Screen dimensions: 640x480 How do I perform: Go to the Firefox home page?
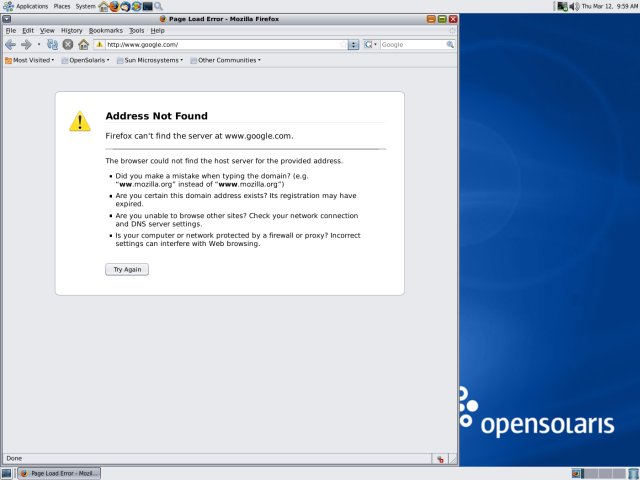click(84, 44)
